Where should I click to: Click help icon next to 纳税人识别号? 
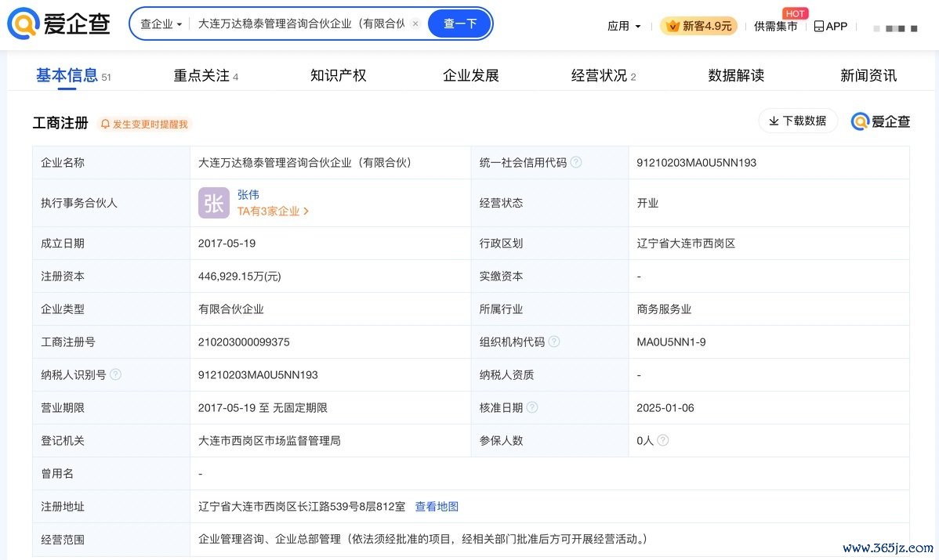click(x=115, y=374)
